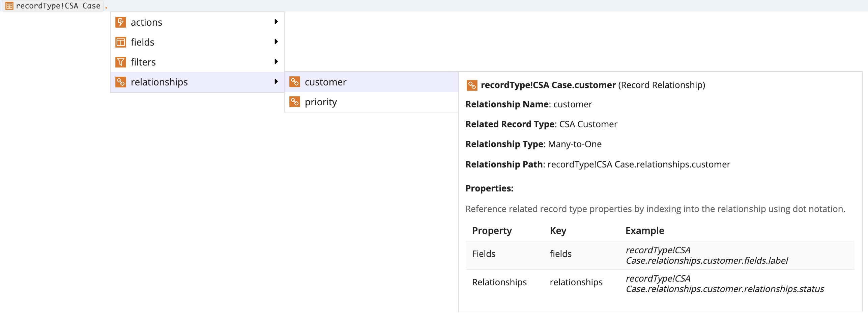
Task: Click the recordType!CSA Case expression token
Action: click(x=53, y=6)
